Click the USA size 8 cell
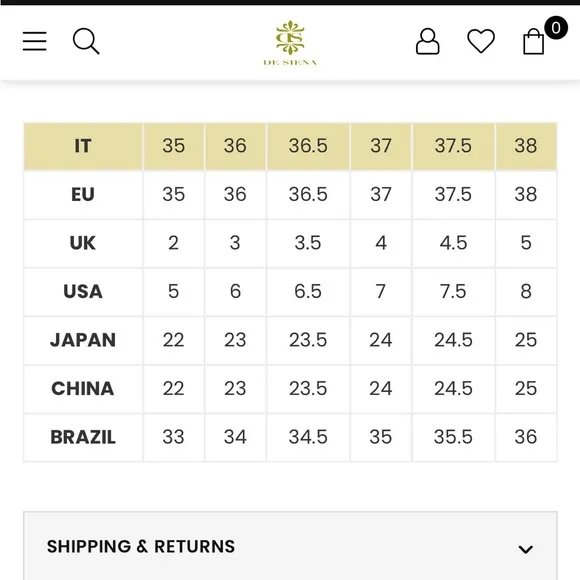580x580 pixels. point(526,291)
